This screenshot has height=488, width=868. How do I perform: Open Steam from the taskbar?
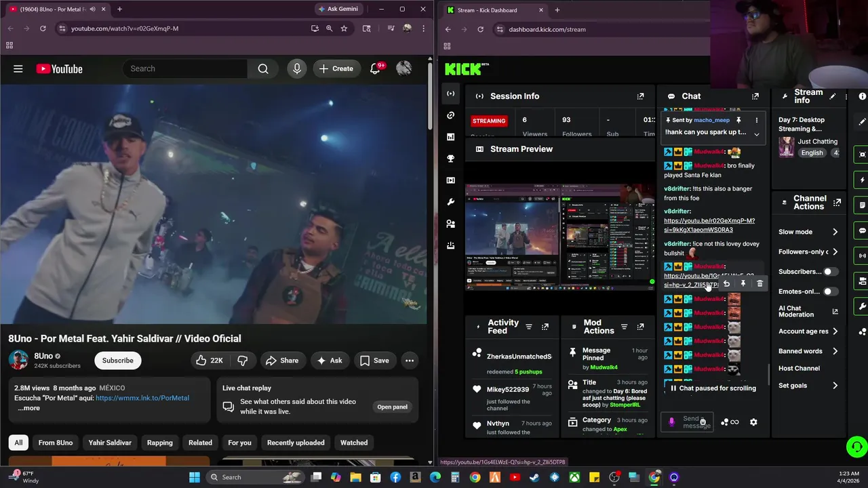(x=534, y=477)
